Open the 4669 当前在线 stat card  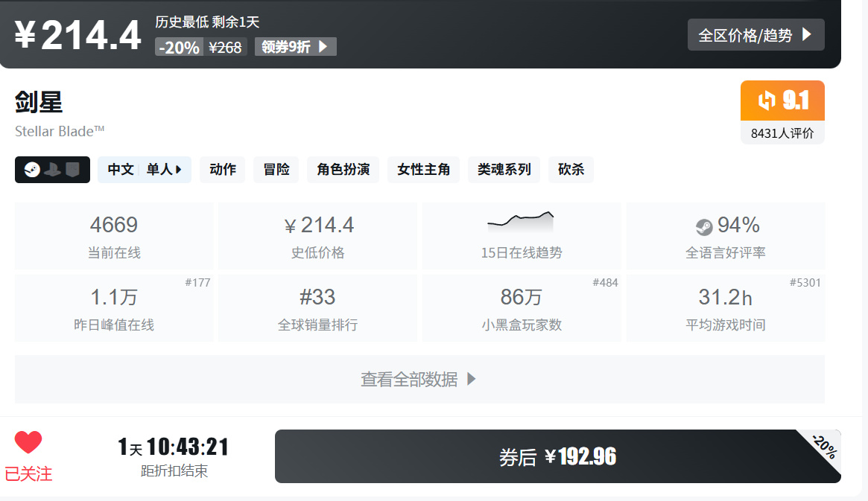point(114,236)
